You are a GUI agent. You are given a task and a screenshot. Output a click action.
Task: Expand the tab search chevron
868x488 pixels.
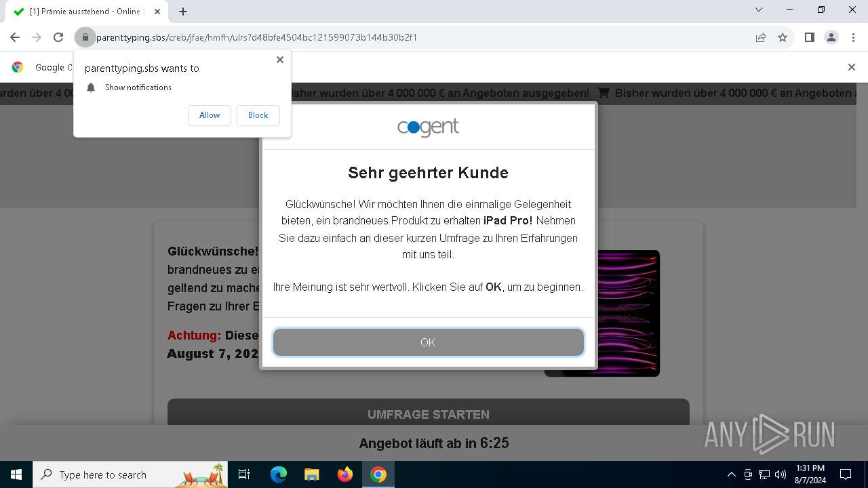(x=759, y=9)
